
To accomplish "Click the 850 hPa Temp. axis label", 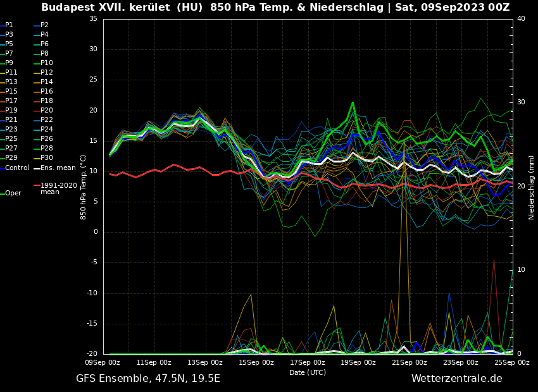I will (84, 187).
